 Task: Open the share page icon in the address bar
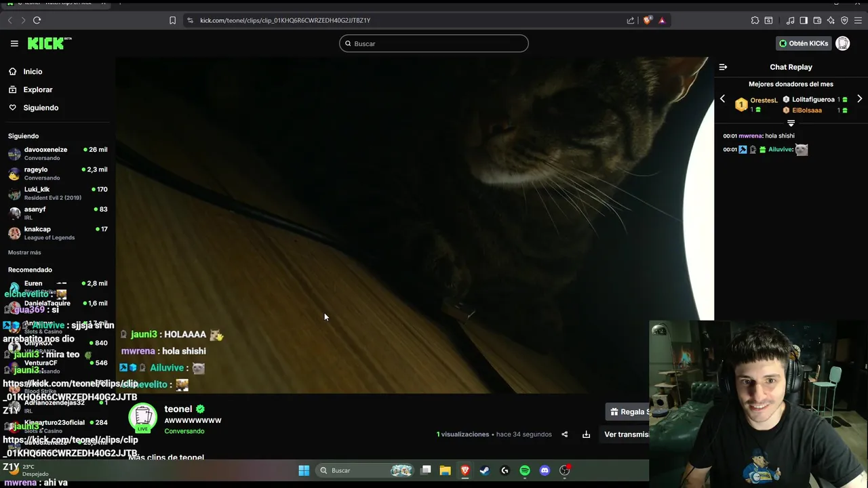[631, 20]
